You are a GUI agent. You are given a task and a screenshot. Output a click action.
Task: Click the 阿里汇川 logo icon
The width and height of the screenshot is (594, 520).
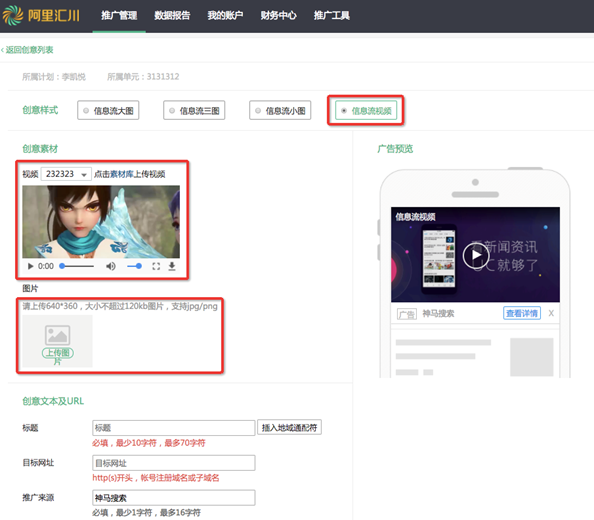tap(13, 15)
